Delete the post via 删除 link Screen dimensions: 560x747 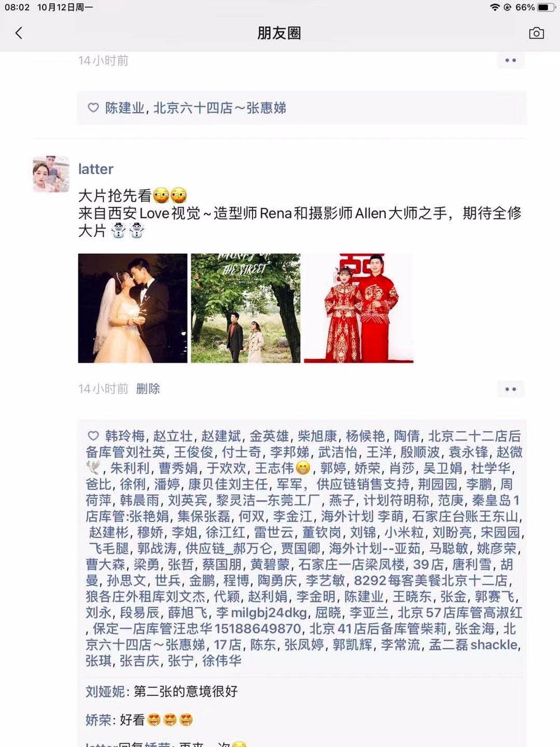click(148, 389)
